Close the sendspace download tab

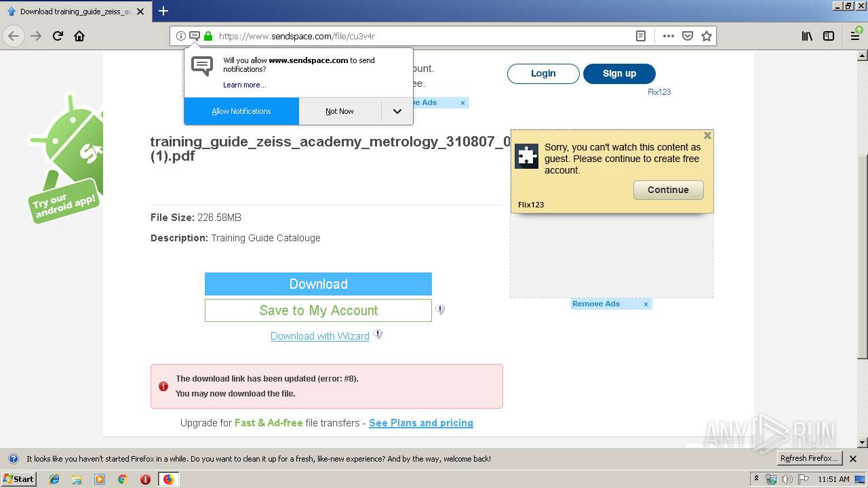coord(140,12)
